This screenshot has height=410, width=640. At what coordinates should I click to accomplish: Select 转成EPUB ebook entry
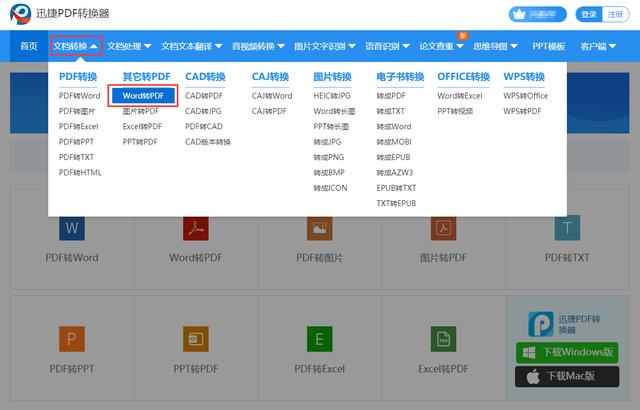[393, 157]
